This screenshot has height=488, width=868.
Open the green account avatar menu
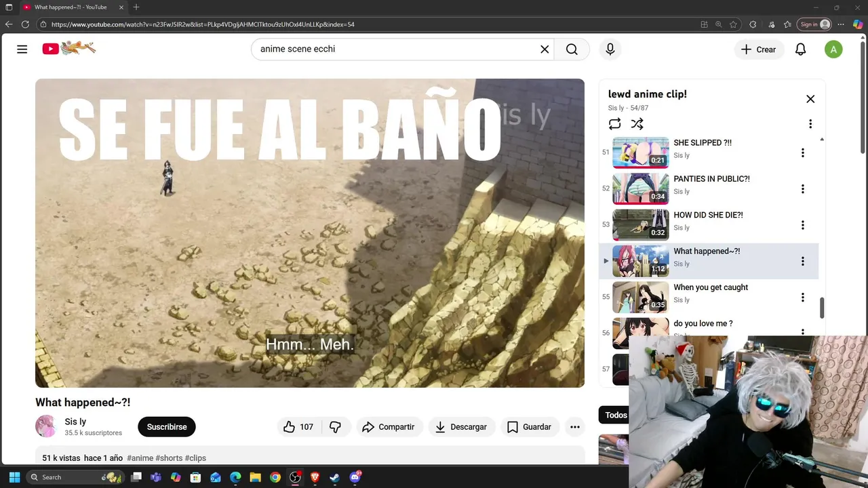click(833, 49)
